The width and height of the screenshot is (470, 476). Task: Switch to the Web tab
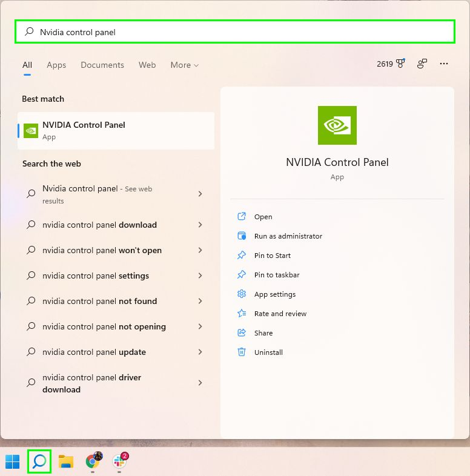pos(147,65)
